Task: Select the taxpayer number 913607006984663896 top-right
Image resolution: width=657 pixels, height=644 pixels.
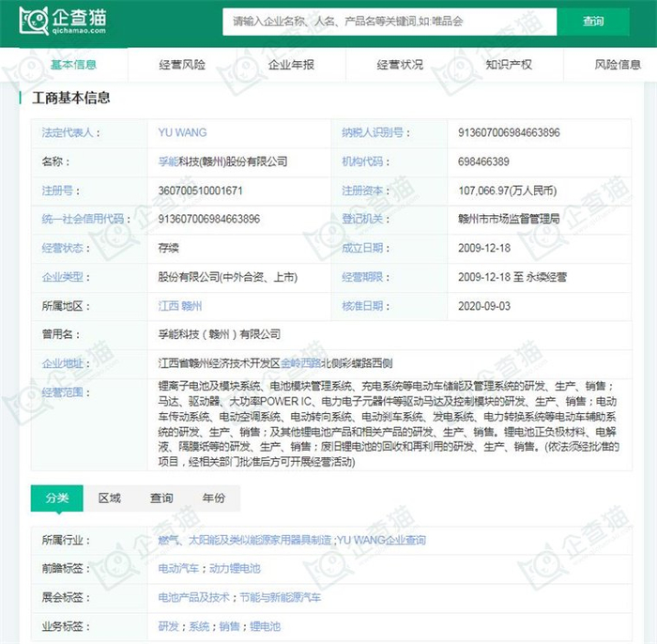Action: (x=509, y=132)
